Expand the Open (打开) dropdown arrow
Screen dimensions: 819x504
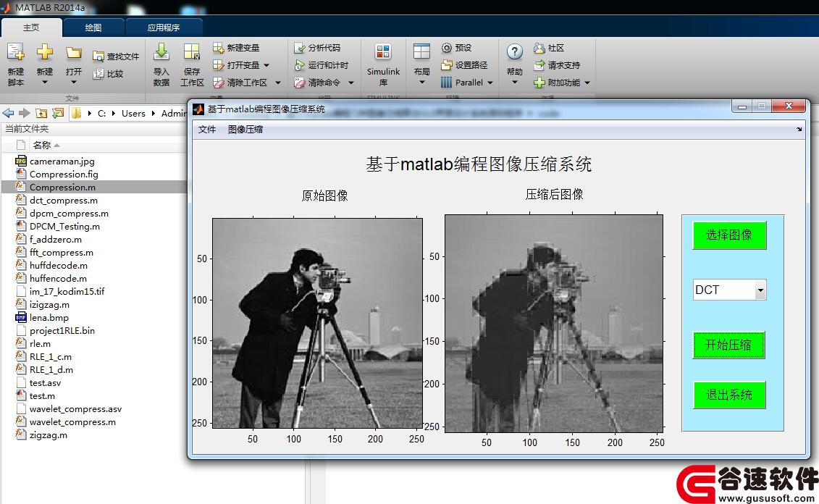click(74, 83)
